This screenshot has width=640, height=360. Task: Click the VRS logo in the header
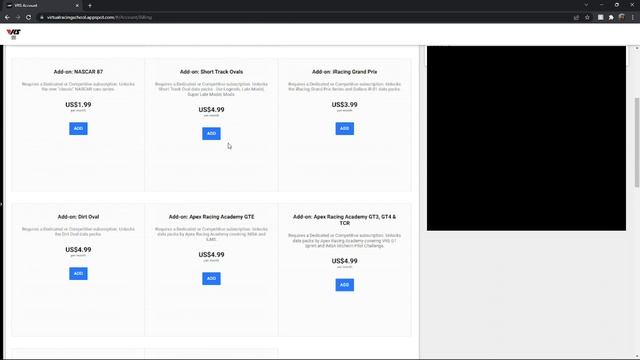pyautogui.click(x=13, y=32)
